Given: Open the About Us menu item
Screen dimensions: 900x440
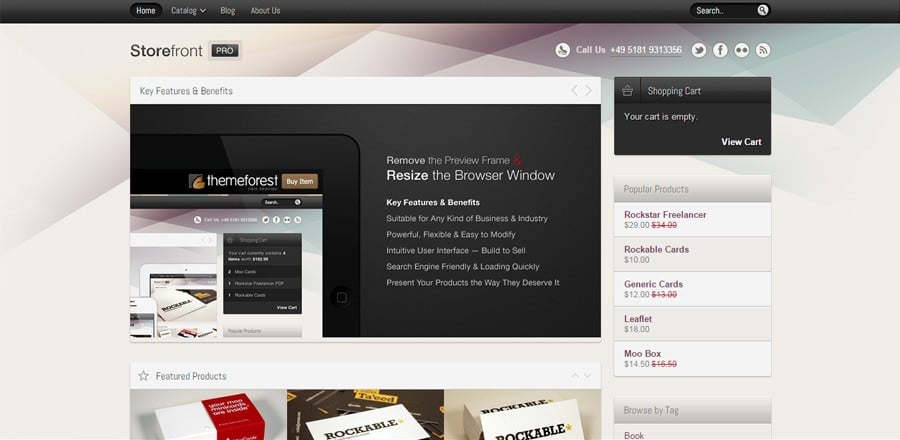Looking at the screenshot, I should pyautogui.click(x=265, y=10).
